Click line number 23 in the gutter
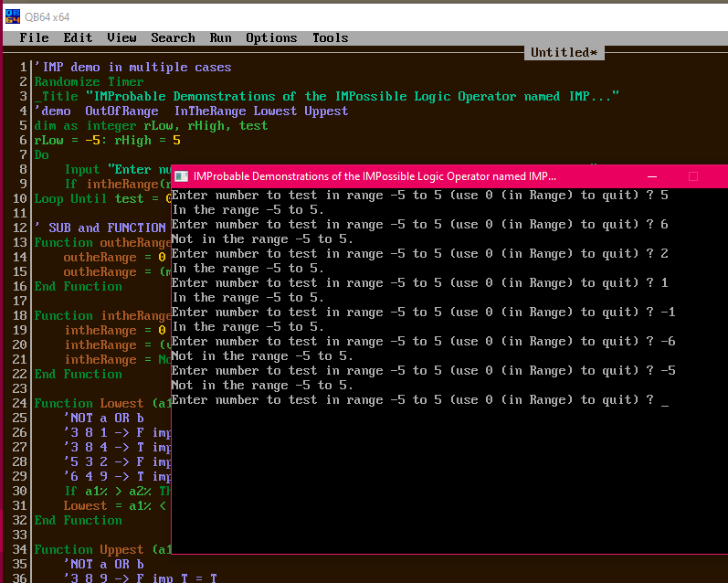728x583 pixels. [x=19, y=388]
